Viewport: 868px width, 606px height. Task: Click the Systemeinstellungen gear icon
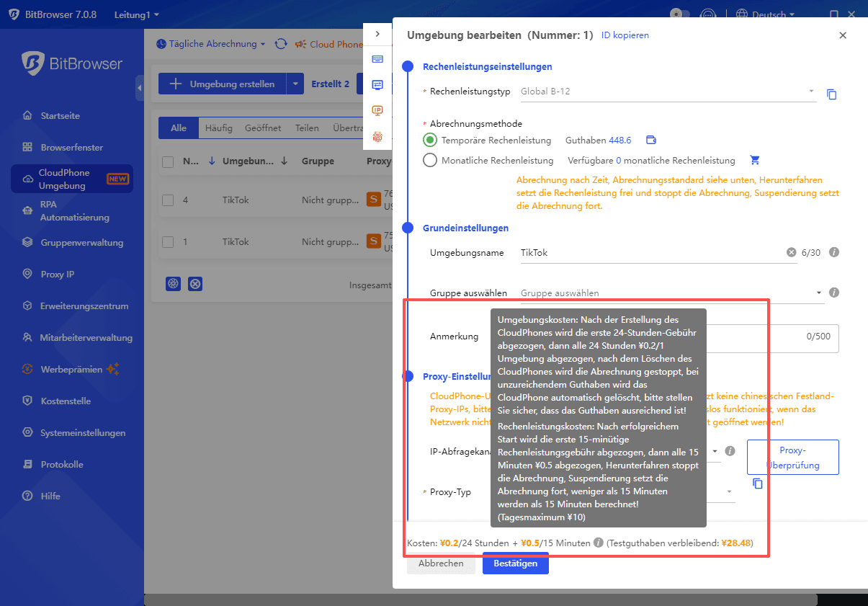tap(27, 433)
